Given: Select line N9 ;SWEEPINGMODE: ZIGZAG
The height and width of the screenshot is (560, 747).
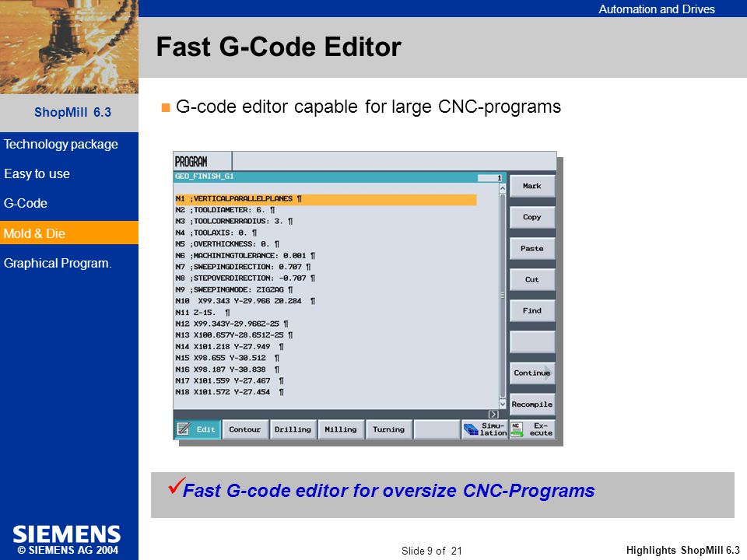Looking at the screenshot, I should [234, 290].
